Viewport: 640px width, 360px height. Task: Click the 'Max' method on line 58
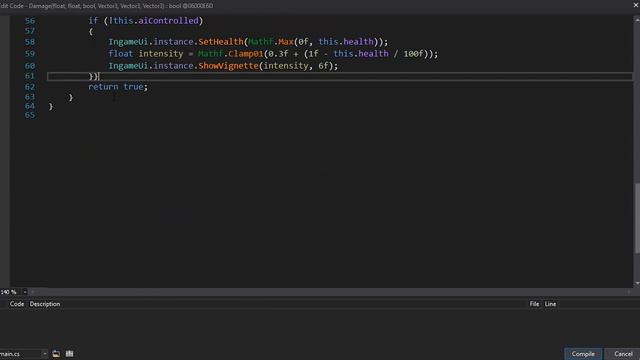click(x=286, y=42)
